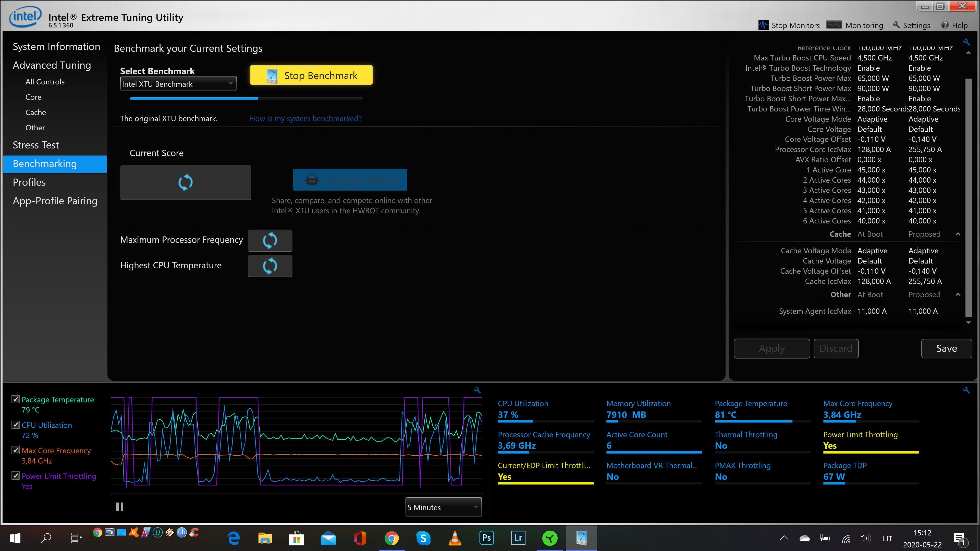980x551 pixels.
Task: Open Skype from taskbar
Action: 423,538
